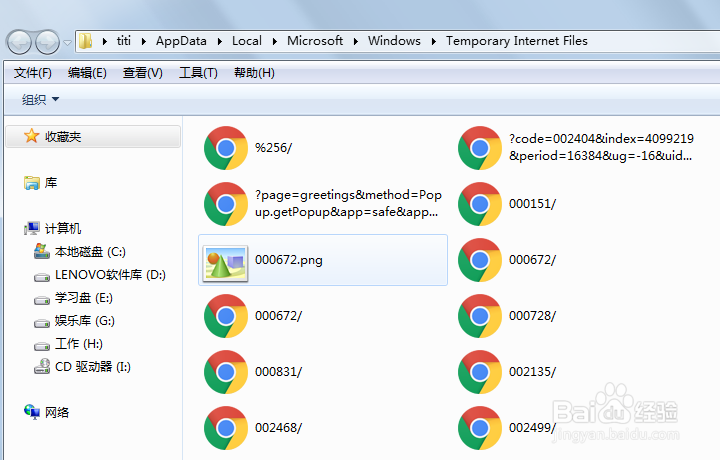Select the ?code=002404&index file Chrome icon

pos(480,148)
